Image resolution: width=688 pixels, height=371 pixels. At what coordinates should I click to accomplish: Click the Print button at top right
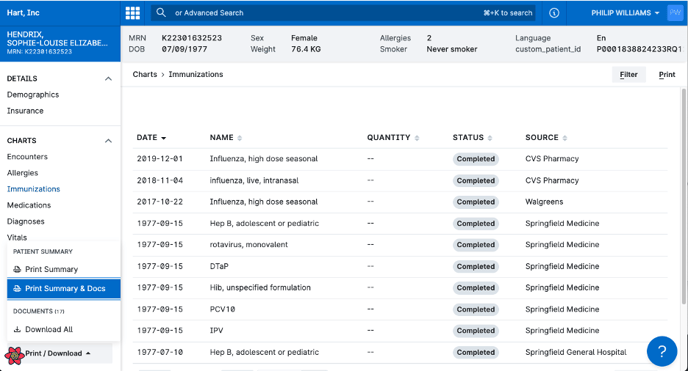tap(667, 75)
